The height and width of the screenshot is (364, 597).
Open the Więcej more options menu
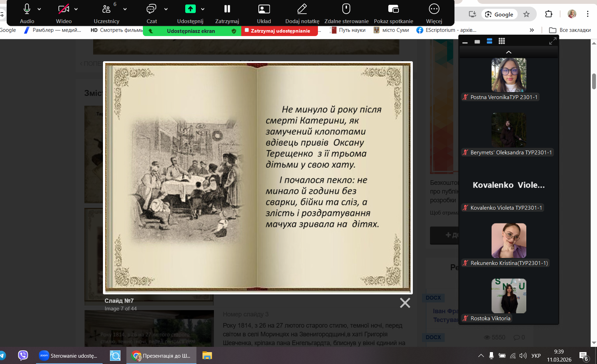(x=434, y=13)
